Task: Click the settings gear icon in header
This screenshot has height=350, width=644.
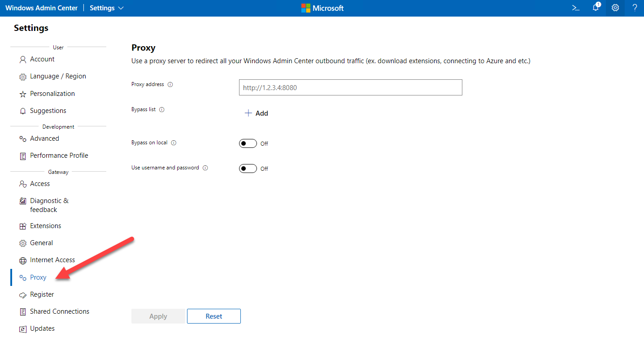Action: click(x=615, y=8)
